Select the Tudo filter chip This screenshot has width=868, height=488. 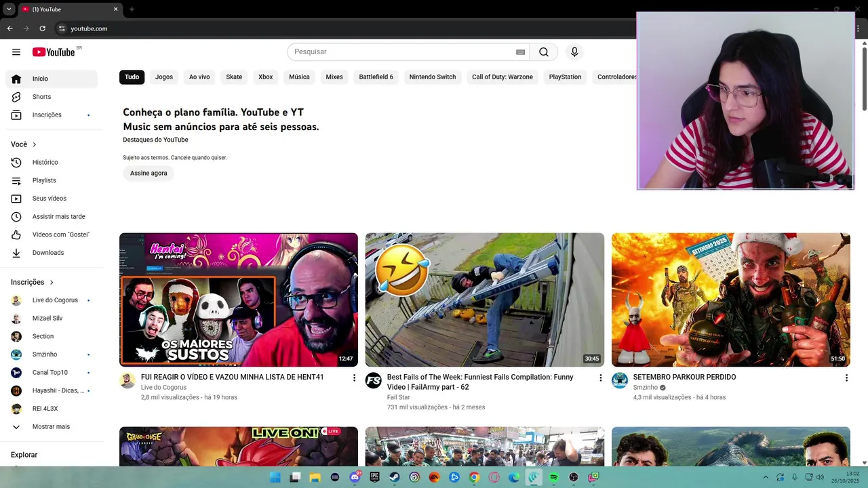[x=132, y=77]
